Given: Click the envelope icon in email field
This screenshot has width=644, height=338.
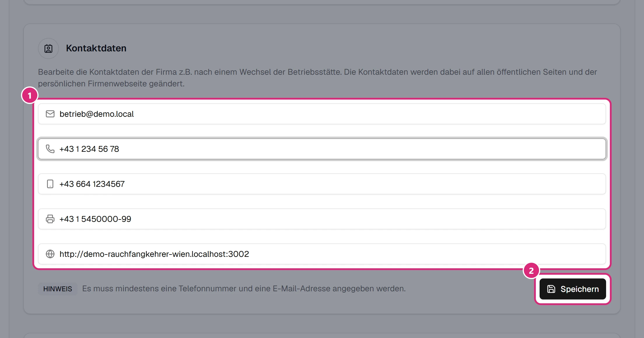Looking at the screenshot, I should coord(50,114).
